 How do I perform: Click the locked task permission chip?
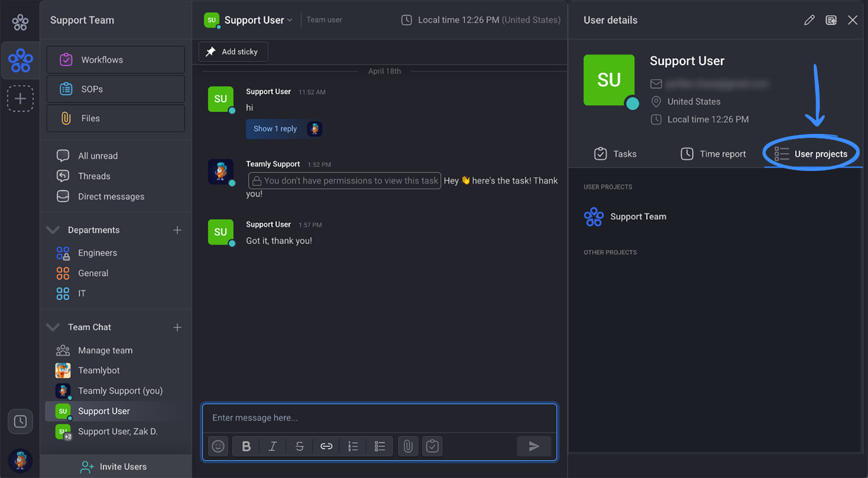click(x=344, y=180)
